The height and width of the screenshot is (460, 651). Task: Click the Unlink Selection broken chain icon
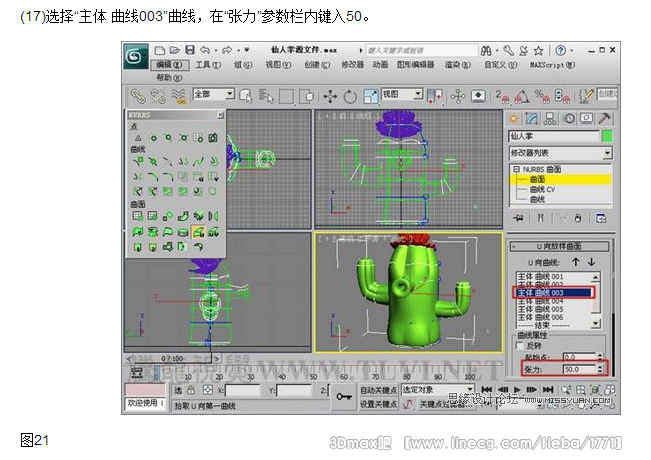(158, 96)
